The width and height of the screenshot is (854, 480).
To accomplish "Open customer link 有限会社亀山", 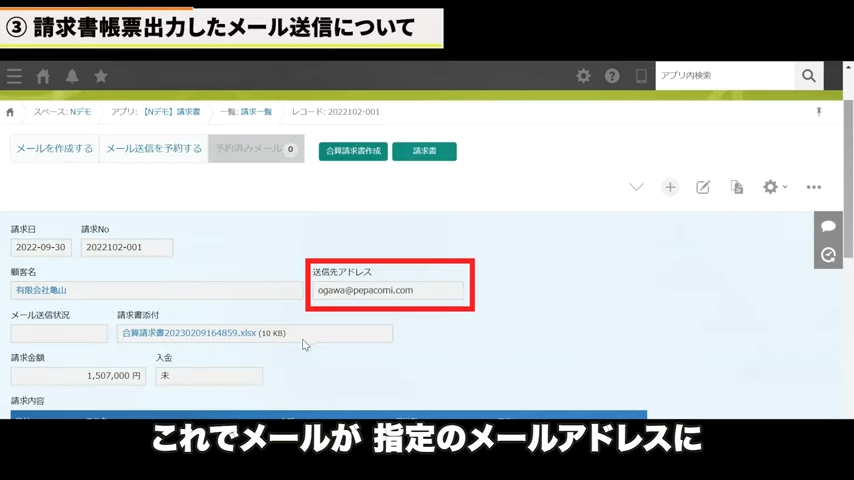I will tap(41, 290).
